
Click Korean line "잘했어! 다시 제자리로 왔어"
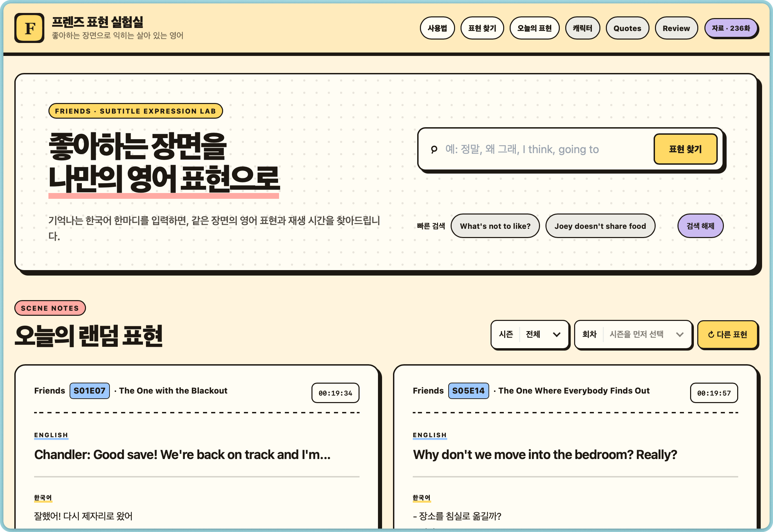tap(83, 516)
